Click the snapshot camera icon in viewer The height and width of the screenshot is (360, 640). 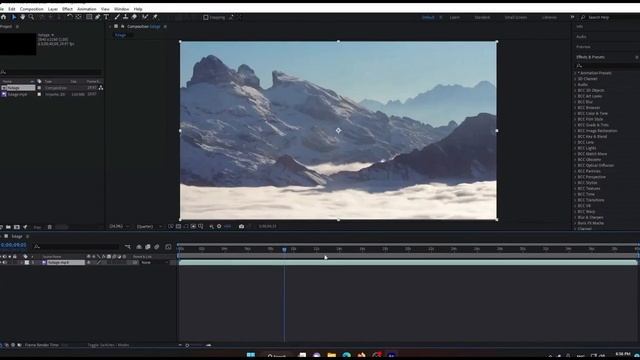coord(241,227)
